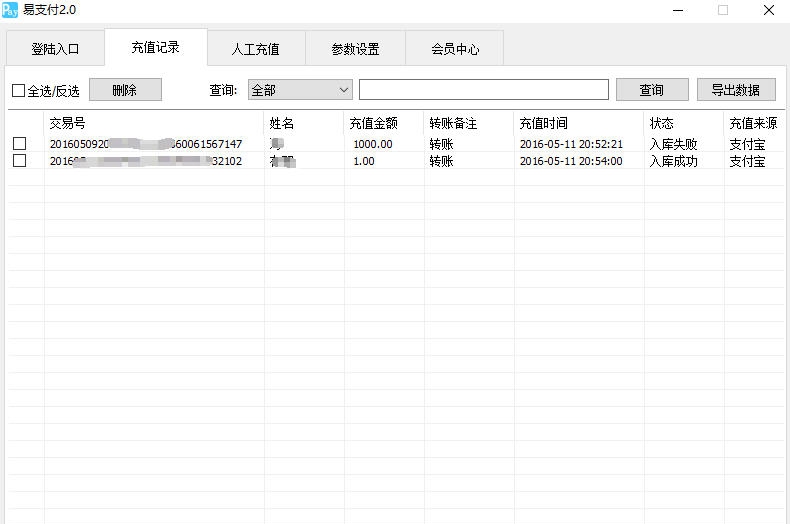The width and height of the screenshot is (790, 524).
Task: Switch to the 人工充值 tab
Action: (x=255, y=49)
